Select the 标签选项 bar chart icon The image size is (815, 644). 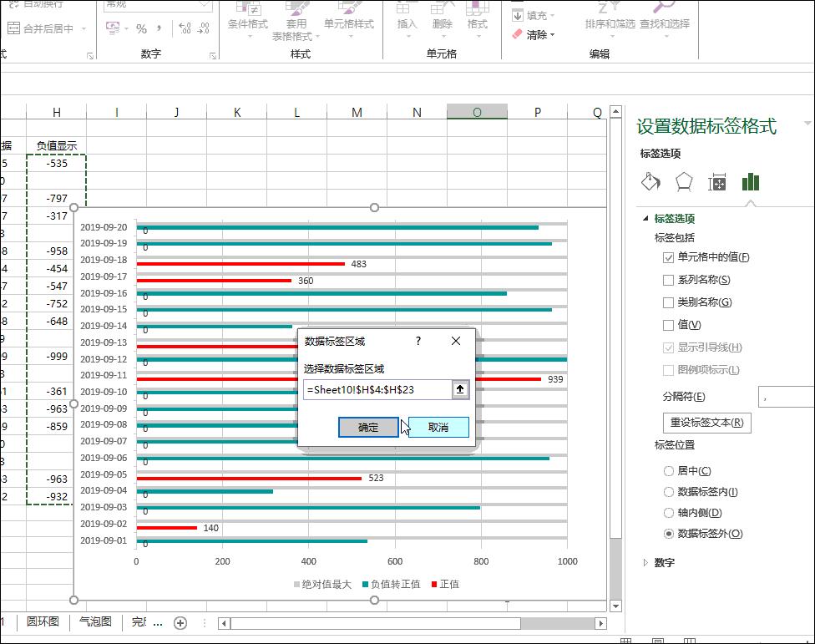[749, 182]
